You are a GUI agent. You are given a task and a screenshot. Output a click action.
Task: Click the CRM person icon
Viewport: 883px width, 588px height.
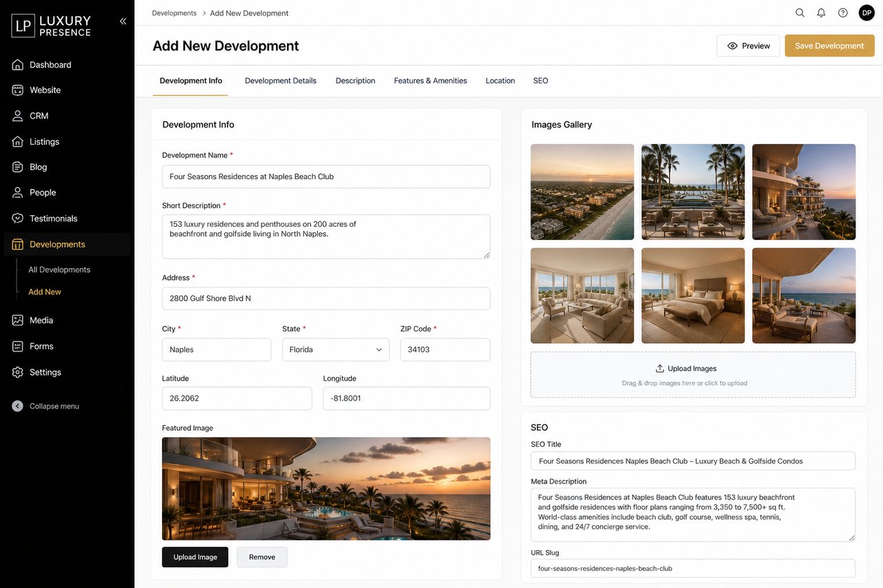(18, 116)
